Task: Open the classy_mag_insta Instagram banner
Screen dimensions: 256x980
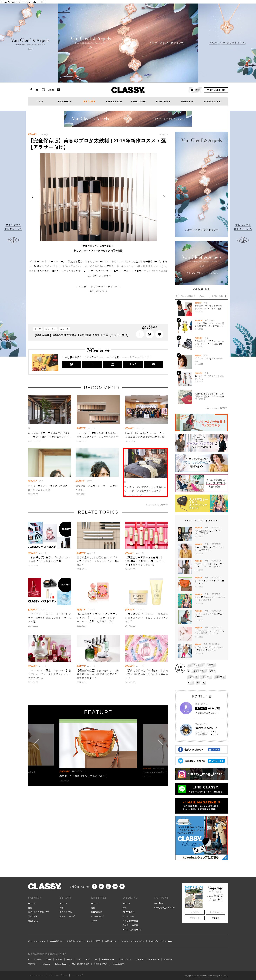Action: (x=202, y=774)
